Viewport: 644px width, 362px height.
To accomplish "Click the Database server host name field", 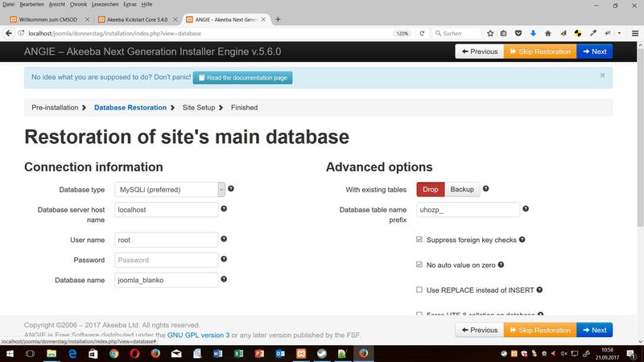I will click(167, 210).
